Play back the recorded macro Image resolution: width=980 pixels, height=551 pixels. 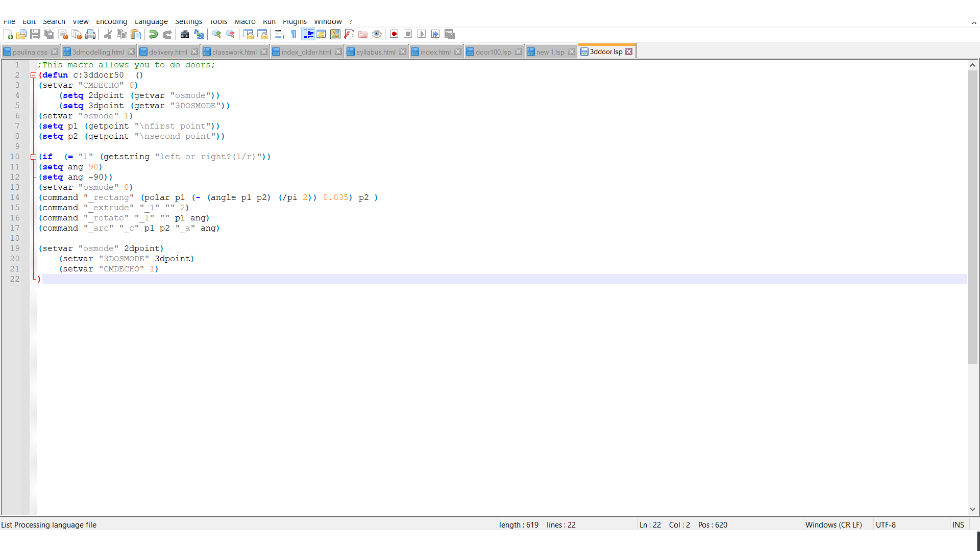click(422, 34)
